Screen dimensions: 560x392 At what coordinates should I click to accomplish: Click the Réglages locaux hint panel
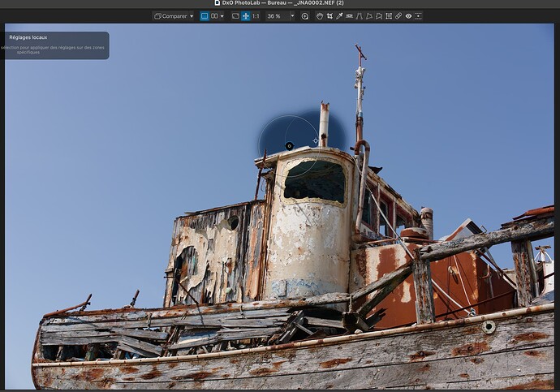(x=55, y=45)
